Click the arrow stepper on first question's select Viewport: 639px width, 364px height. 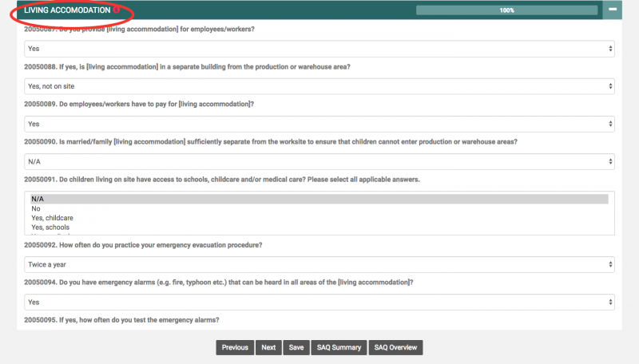(x=611, y=49)
